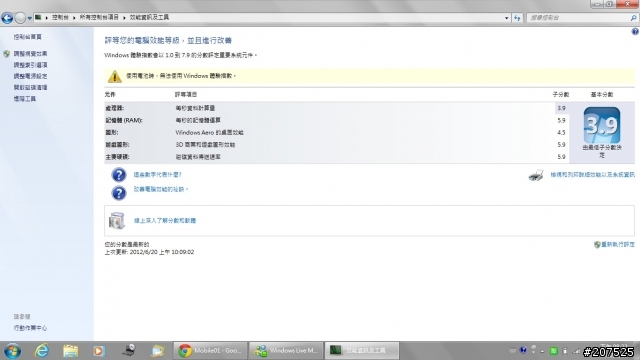Open the recent pages dropdown beside Forward

[29, 18]
